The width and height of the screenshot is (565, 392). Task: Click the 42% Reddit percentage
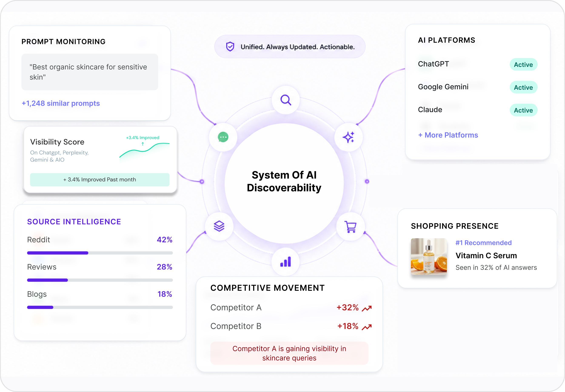click(164, 240)
